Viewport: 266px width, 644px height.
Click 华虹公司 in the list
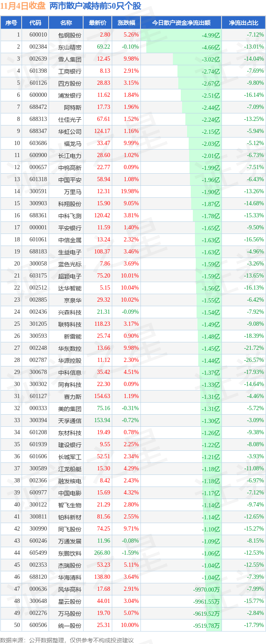point(71,132)
